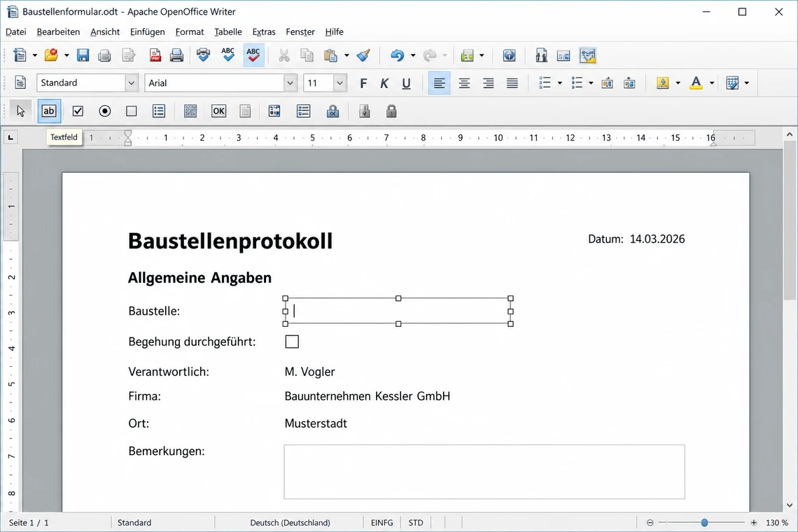Apply the highlighting color
798x532 pixels.
click(663, 83)
